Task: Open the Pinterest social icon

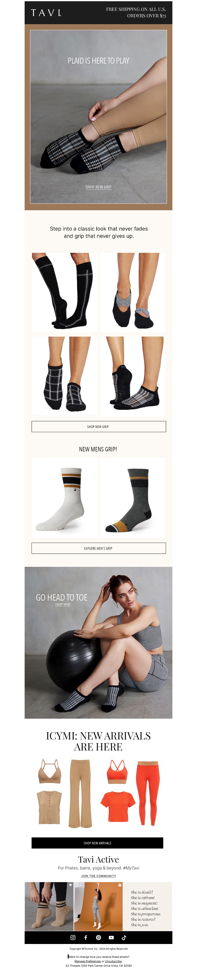Action: [98, 937]
